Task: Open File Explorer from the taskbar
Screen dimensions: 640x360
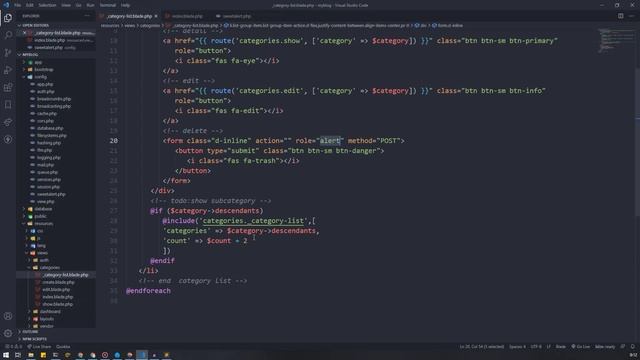Action: [x=31, y=355]
